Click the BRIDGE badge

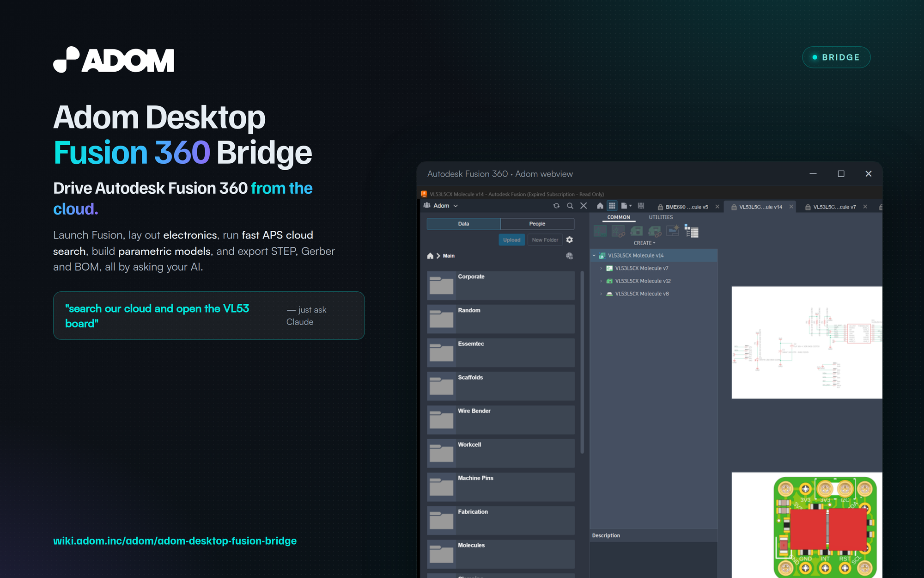coord(836,57)
